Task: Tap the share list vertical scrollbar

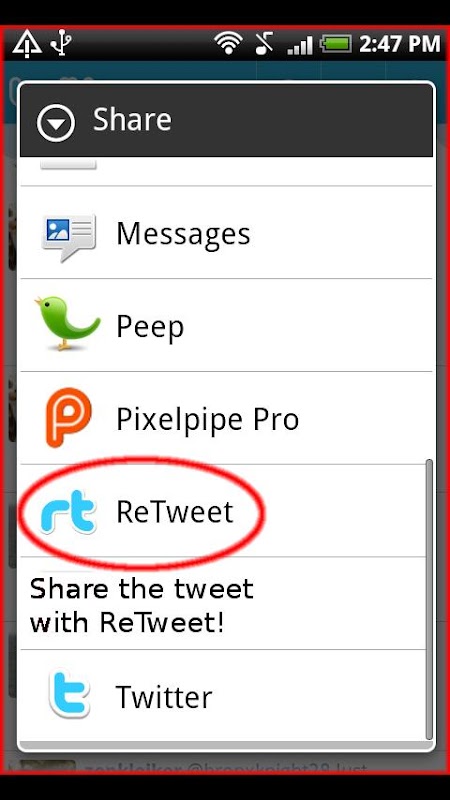Action: [x=429, y=599]
